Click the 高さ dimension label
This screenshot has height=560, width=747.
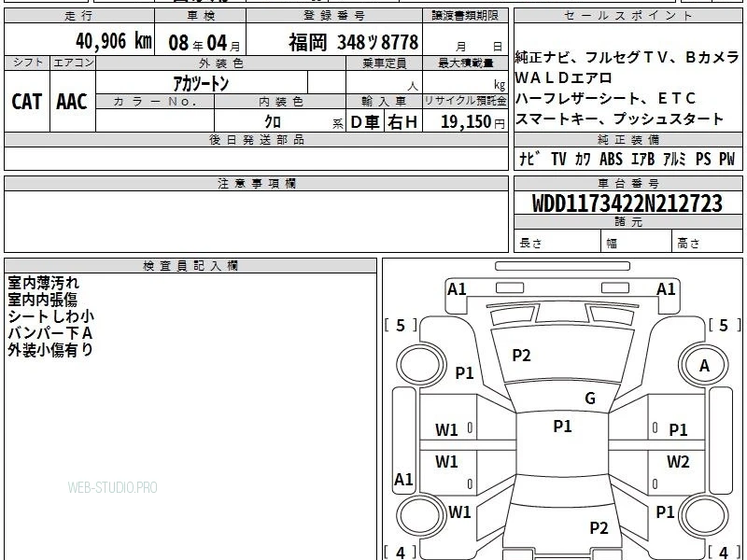[688, 244]
